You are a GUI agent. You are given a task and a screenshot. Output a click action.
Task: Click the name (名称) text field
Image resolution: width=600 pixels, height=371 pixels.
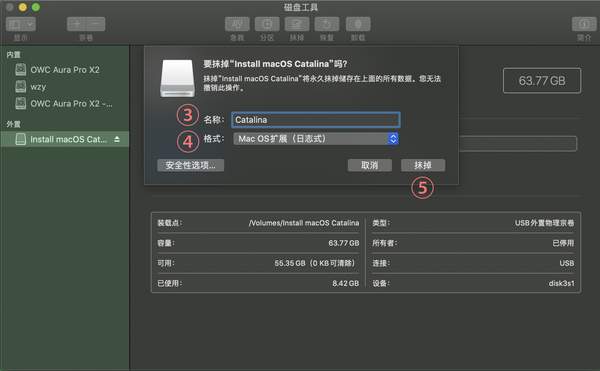tap(316, 120)
